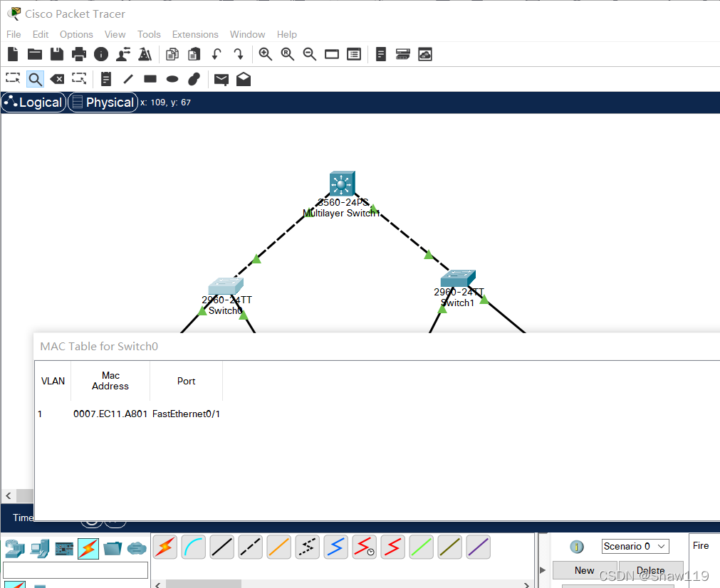Screen dimensions: 720x588
Task: Select End Devices category icon
Action: point(39,549)
